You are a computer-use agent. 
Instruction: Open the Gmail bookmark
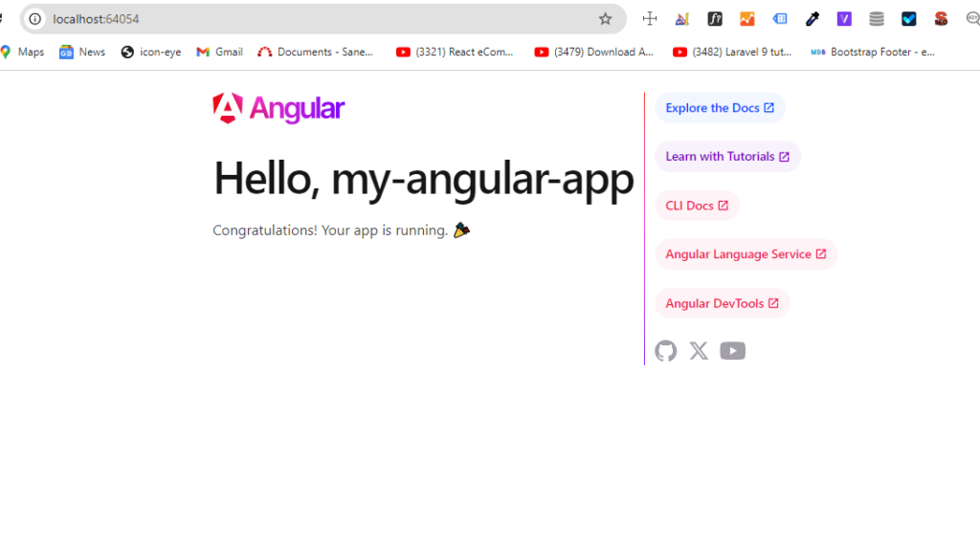click(x=219, y=52)
